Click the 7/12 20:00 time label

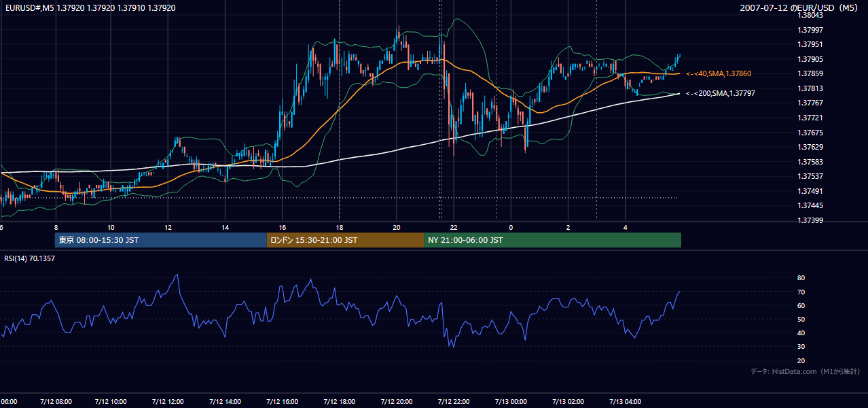coord(397,402)
